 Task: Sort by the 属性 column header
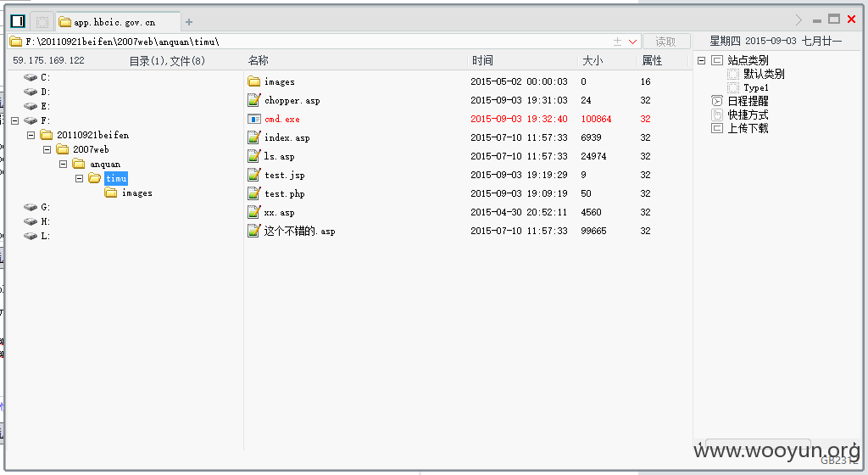652,60
